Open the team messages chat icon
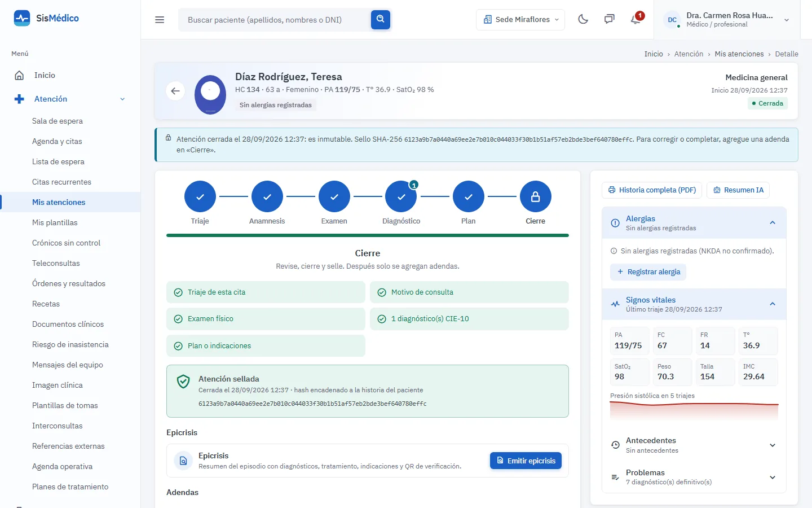This screenshot has width=812, height=508. (610, 19)
